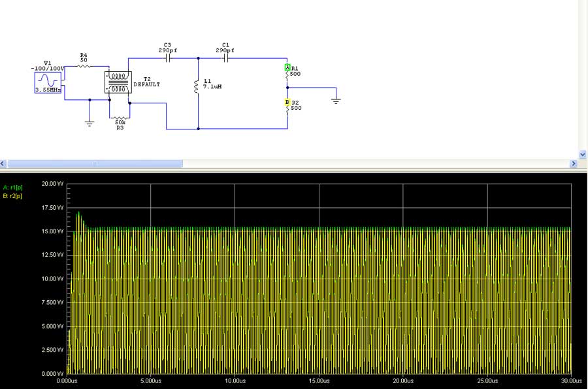Click the down arrow on the right scrollbar
The image size is (588, 389).
582,154
